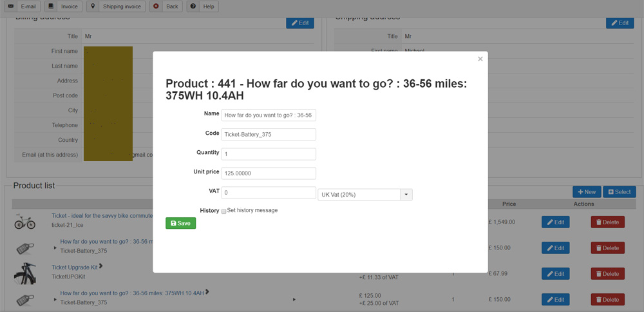644x312 pixels.
Task: Click the Invoice book icon
Action: coord(52,6)
